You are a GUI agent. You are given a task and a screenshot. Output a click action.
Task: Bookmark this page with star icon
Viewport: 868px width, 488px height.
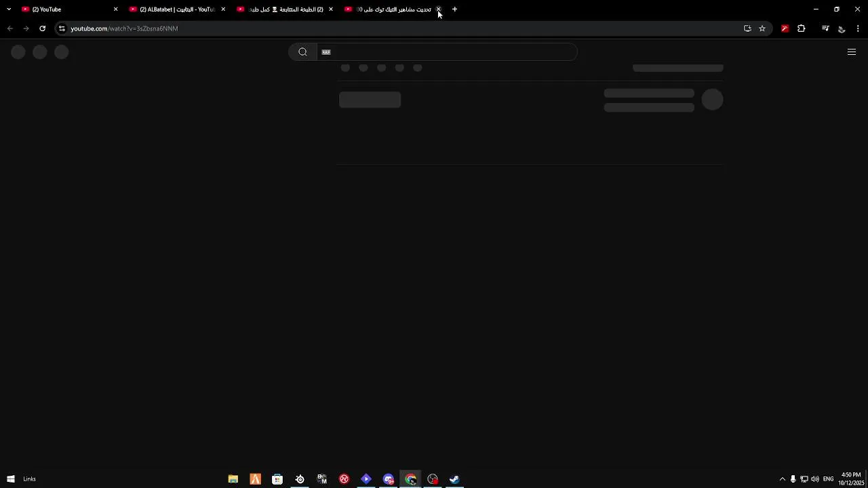pos(762,28)
